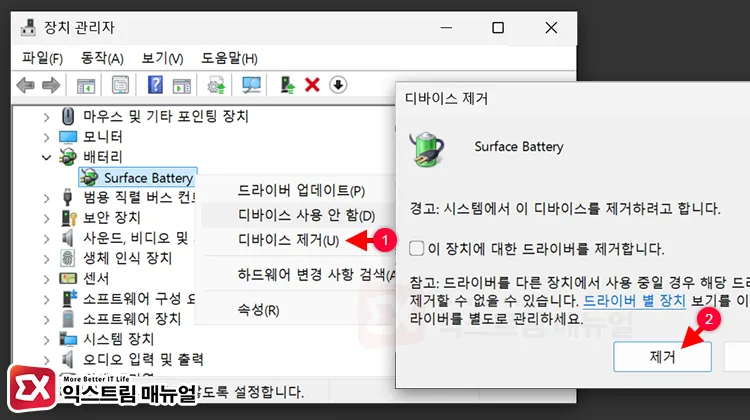Screen dimensions: 750x420
Task: Expand the 센서 node
Action: coord(46,279)
